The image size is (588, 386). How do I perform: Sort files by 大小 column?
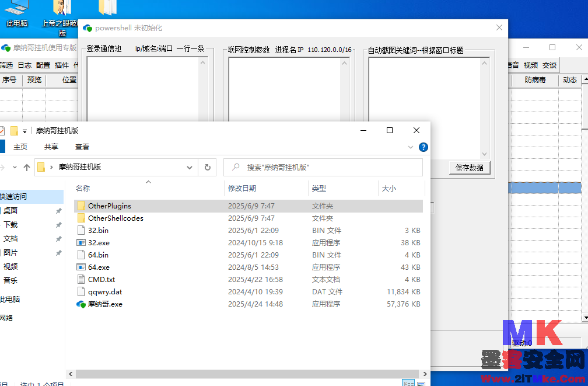pyautogui.click(x=389, y=189)
